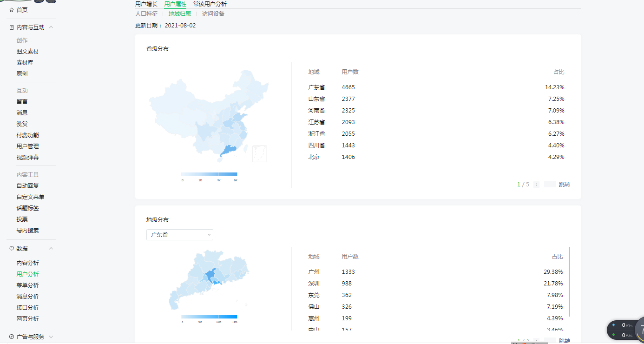Click the 数据 pie chart icon
This screenshot has width=644, height=344.
point(12,249)
